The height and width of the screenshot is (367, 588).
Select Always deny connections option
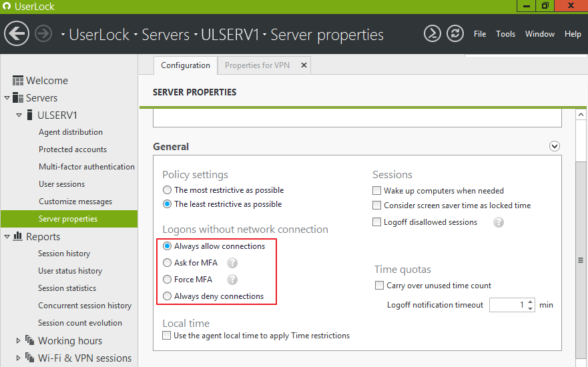pos(168,296)
